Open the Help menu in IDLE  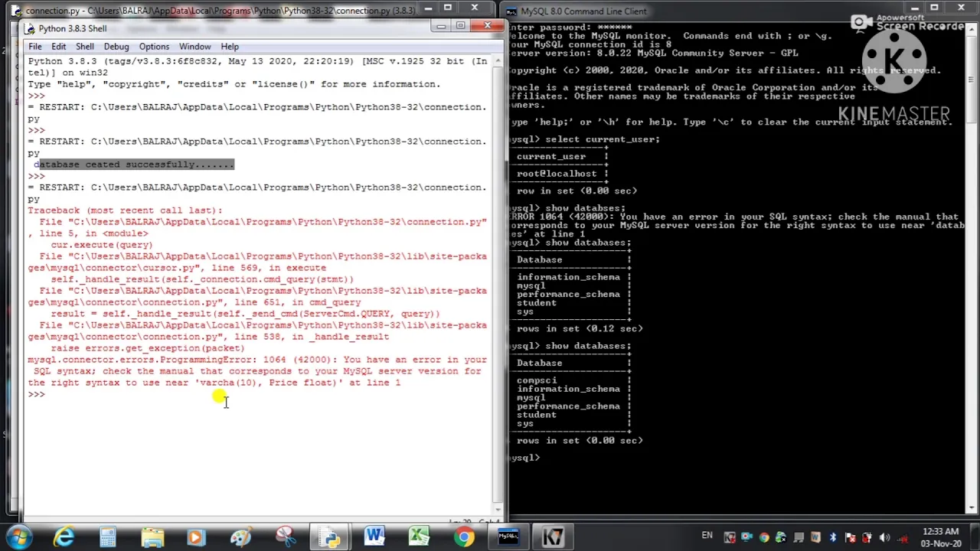[x=230, y=47]
